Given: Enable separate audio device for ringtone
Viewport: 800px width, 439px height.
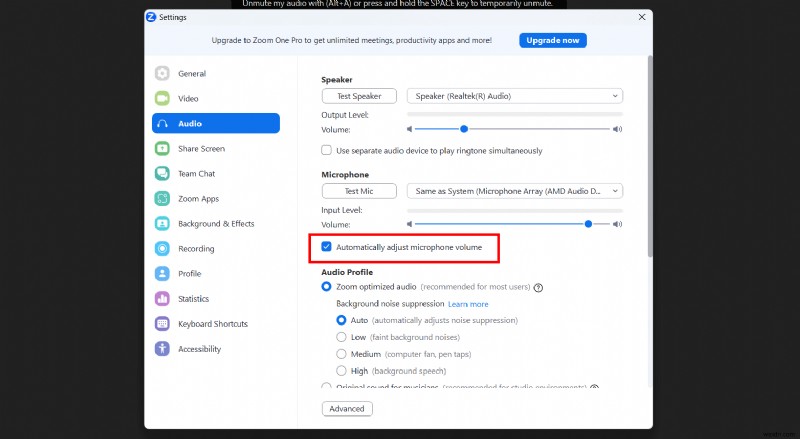Looking at the screenshot, I should 326,150.
